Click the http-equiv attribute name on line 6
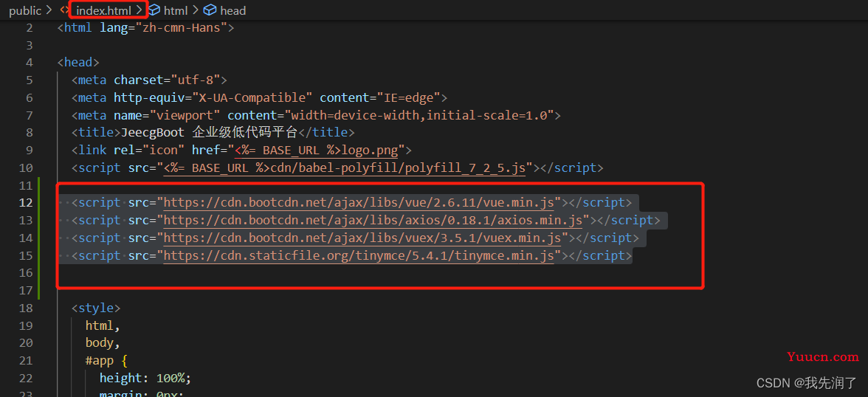Viewport: 868px width, 397px height. point(149,97)
